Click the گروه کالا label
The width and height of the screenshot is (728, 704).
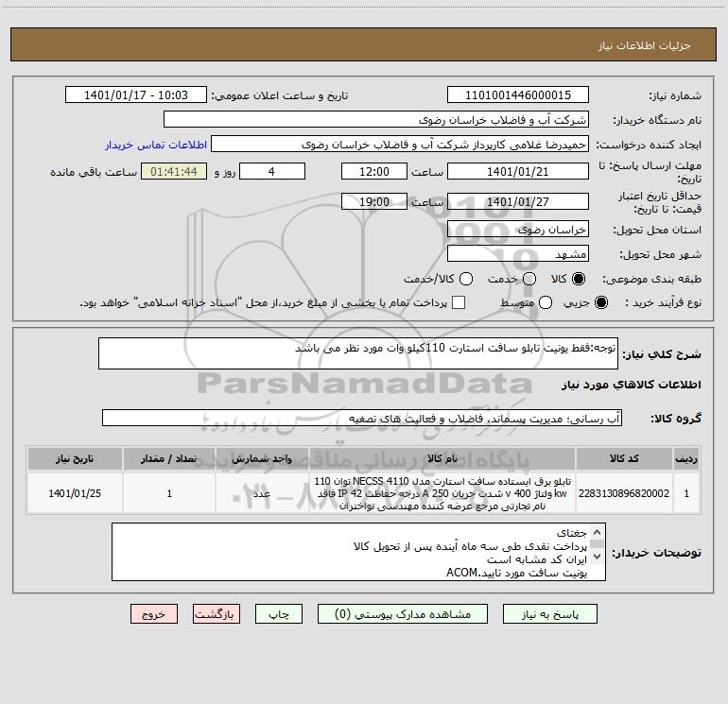click(676, 419)
